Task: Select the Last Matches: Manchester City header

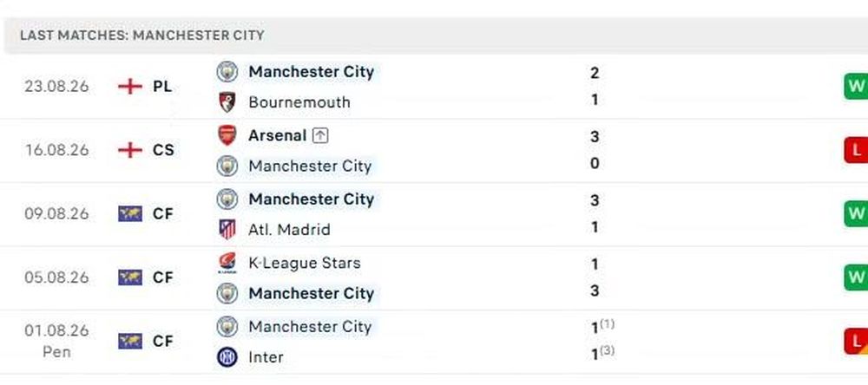Action: coord(142,36)
